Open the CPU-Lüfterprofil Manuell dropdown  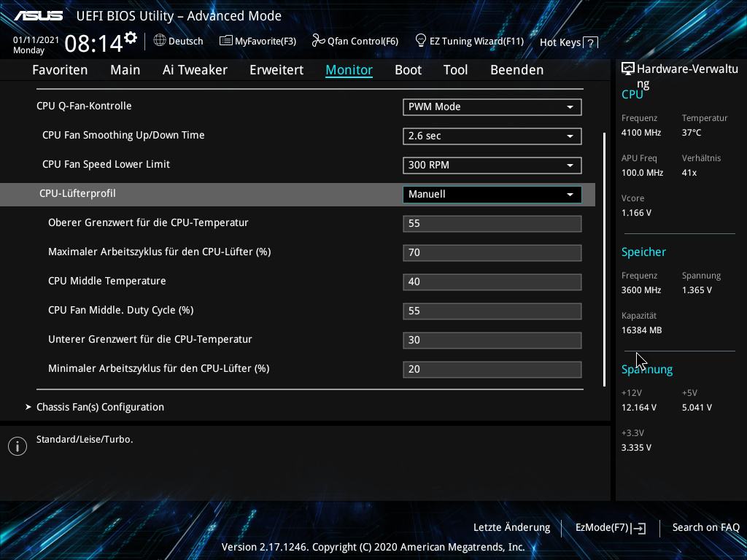coord(492,194)
